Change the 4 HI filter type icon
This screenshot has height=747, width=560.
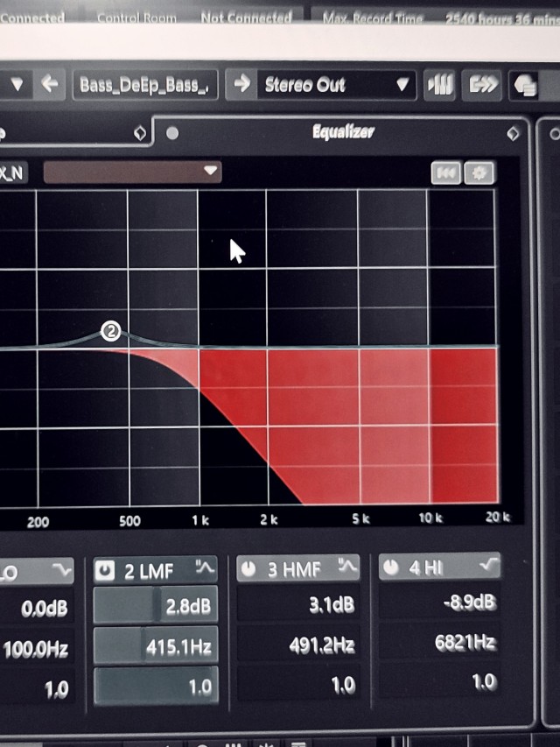pos(489,565)
